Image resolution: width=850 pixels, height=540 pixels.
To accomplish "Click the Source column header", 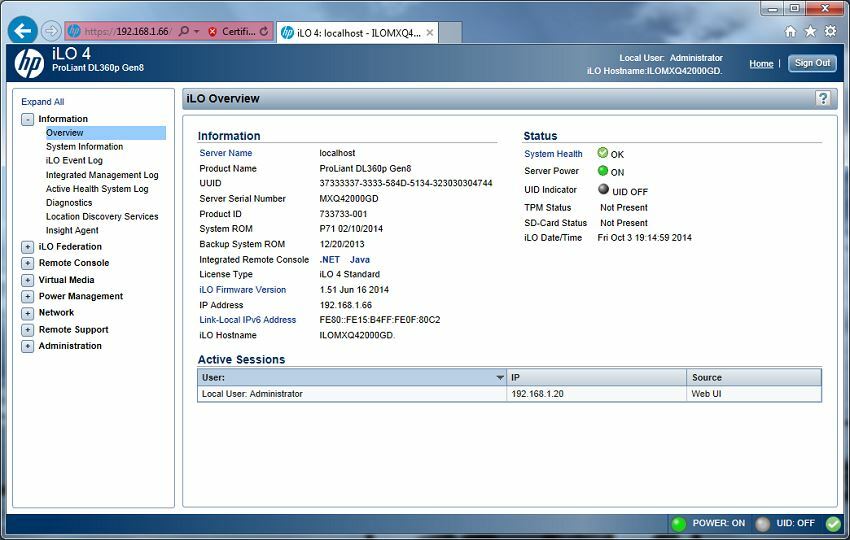I will [754, 377].
